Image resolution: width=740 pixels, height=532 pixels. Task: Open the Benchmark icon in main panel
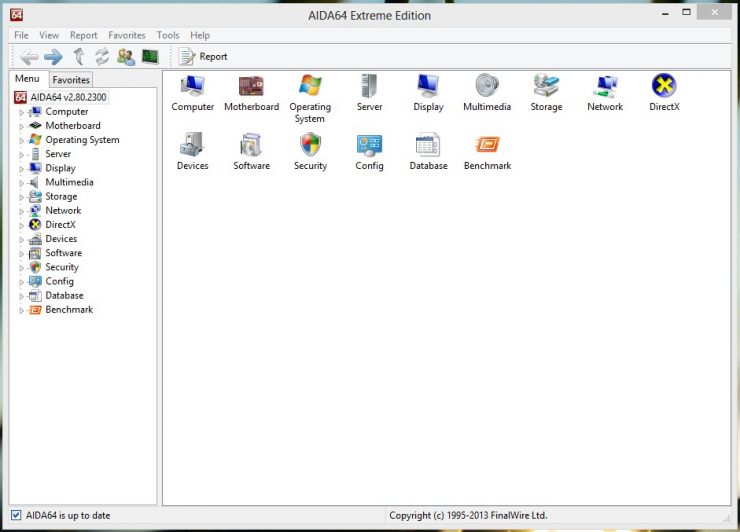[x=487, y=144]
